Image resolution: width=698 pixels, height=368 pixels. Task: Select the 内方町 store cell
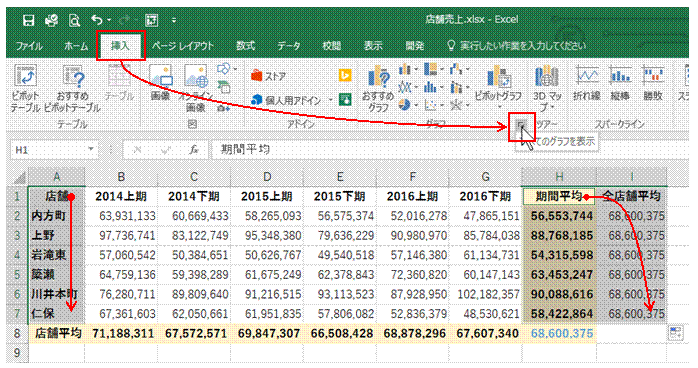57,216
